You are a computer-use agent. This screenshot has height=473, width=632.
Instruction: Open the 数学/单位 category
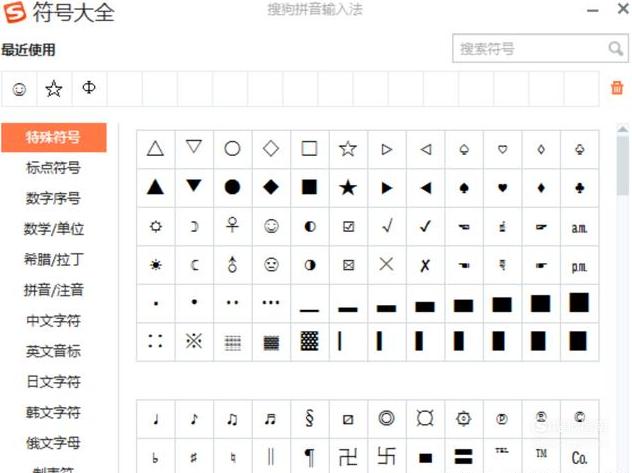click(x=54, y=229)
